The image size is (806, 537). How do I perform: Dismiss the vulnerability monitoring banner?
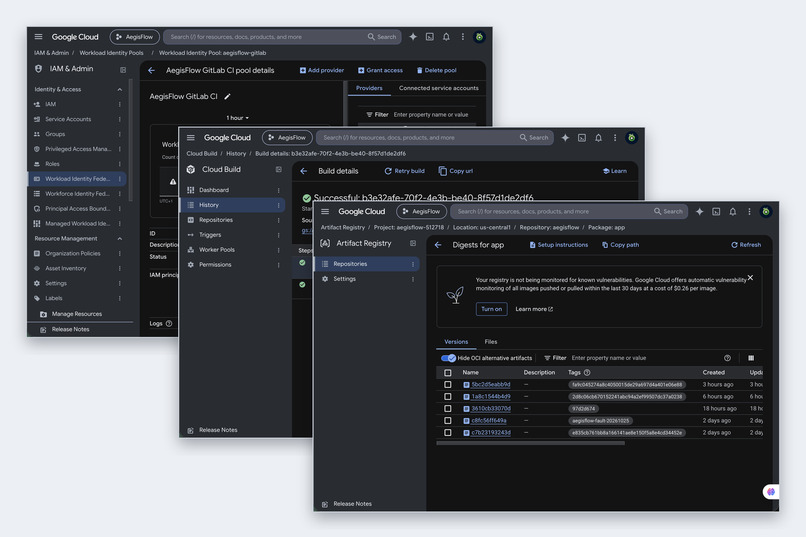750,277
